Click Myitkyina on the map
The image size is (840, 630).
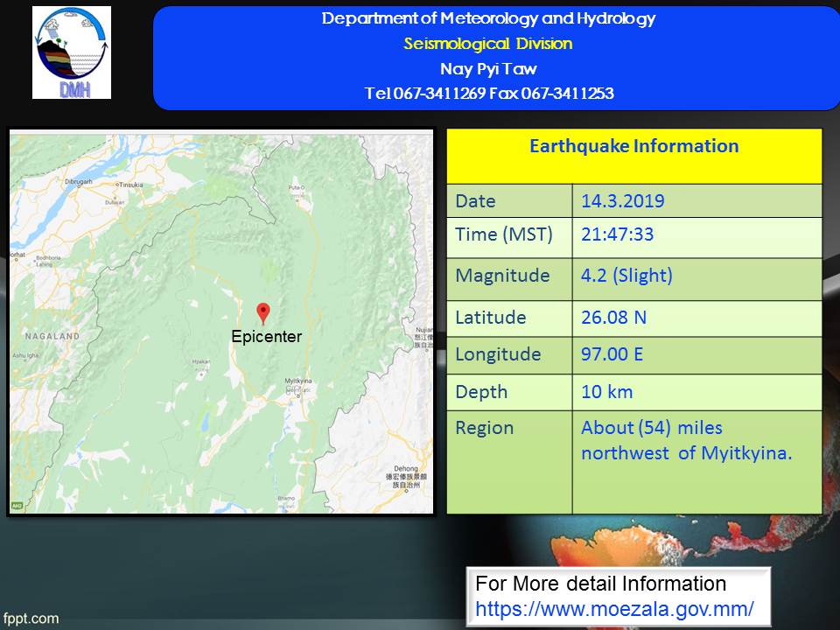[298, 381]
